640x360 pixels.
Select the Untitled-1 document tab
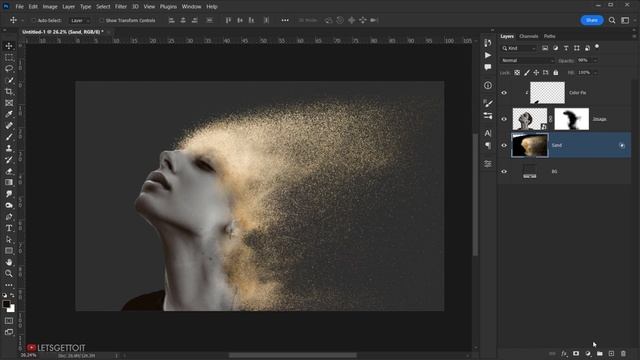(x=62, y=32)
